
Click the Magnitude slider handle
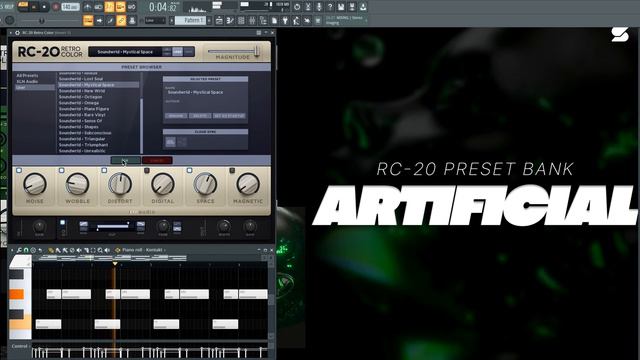(257, 51)
